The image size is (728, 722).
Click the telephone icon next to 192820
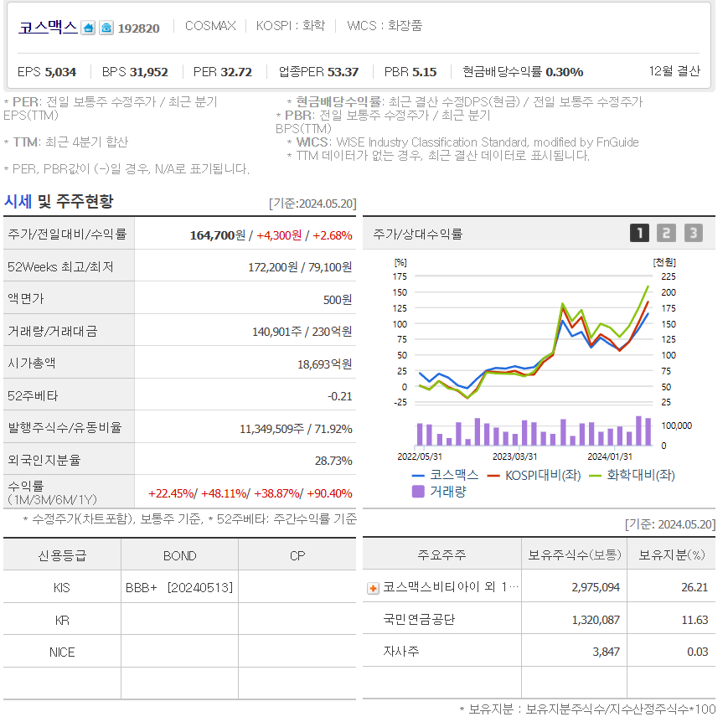[x=106, y=28]
